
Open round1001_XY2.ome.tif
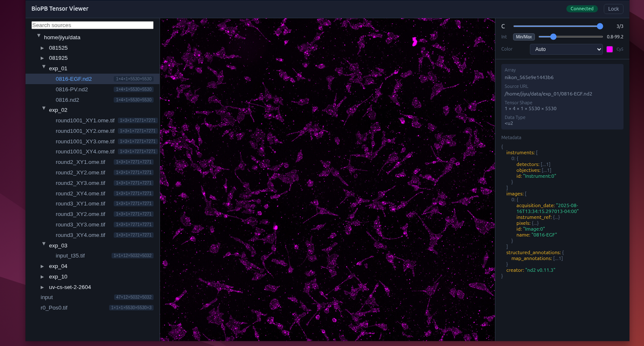click(93, 131)
